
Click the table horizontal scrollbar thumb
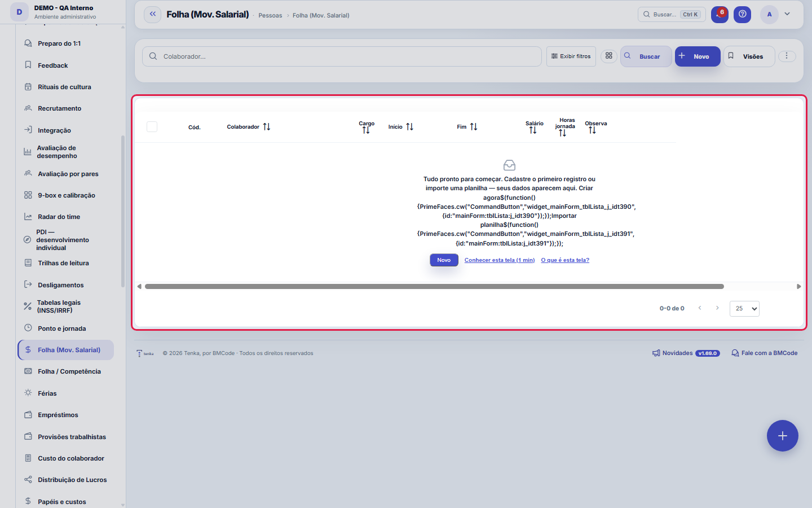[x=434, y=287]
